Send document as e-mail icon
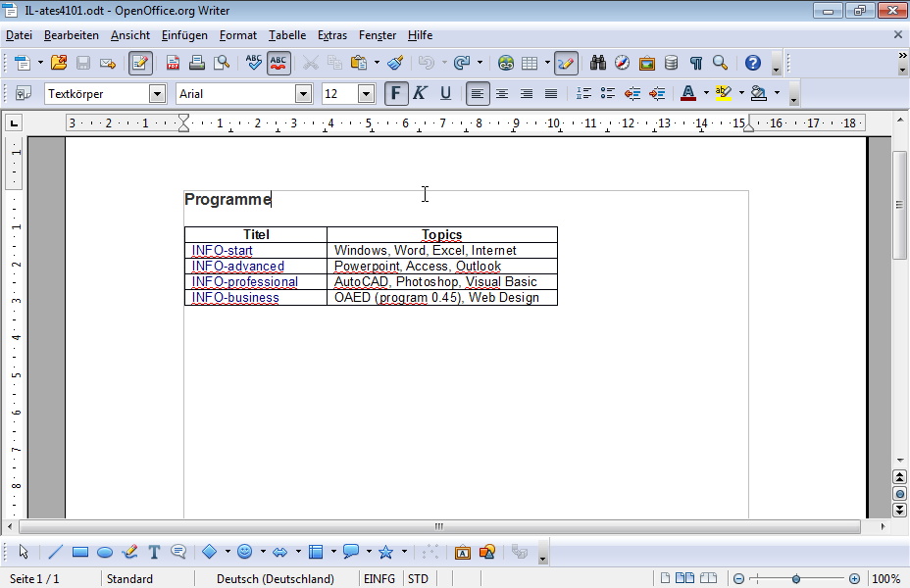The image size is (910, 588). click(107, 63)
